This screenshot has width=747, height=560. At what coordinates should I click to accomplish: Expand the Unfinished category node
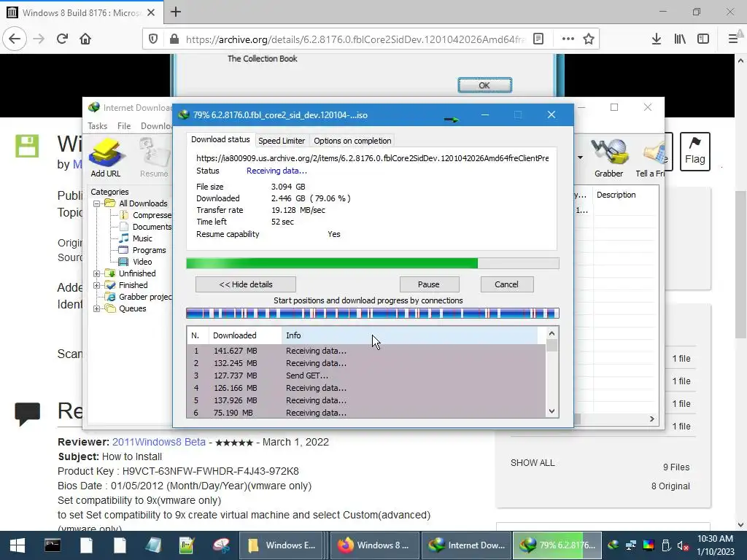click(97, 273)
